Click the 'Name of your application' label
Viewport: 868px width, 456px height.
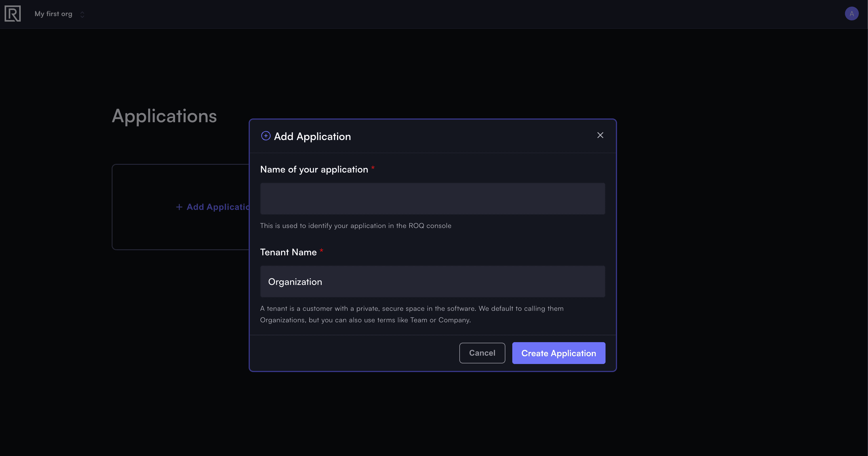coord(314,169)
